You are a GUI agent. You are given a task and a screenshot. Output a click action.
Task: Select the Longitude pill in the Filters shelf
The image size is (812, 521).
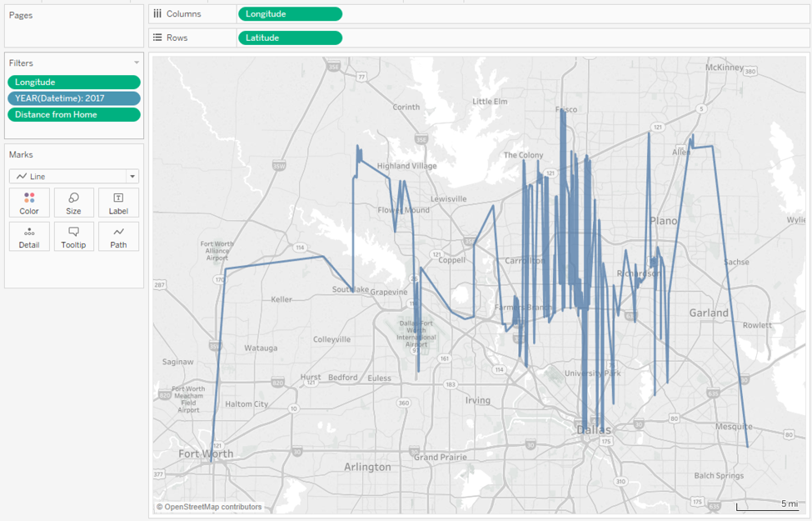pyautogui.click(x=73, y=82)
